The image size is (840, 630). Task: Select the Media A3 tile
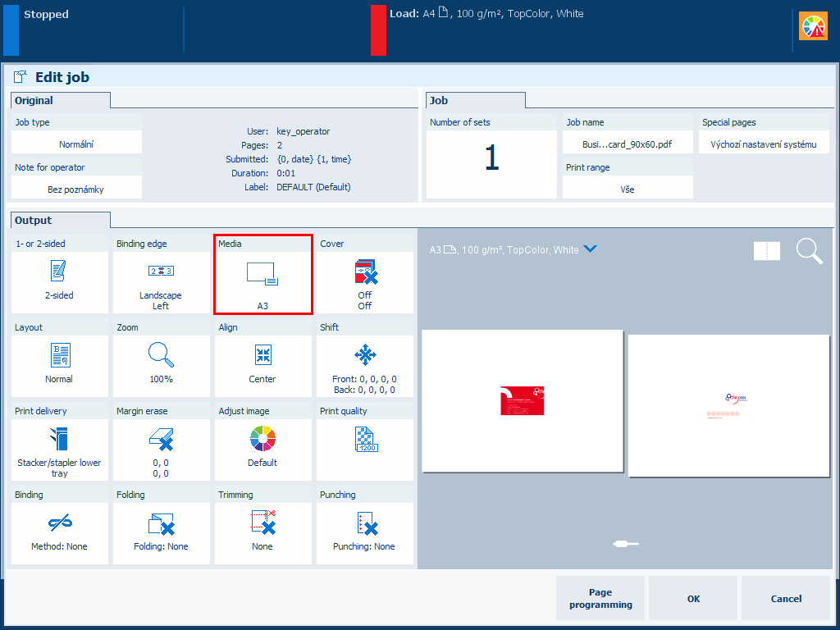point(262,275)
